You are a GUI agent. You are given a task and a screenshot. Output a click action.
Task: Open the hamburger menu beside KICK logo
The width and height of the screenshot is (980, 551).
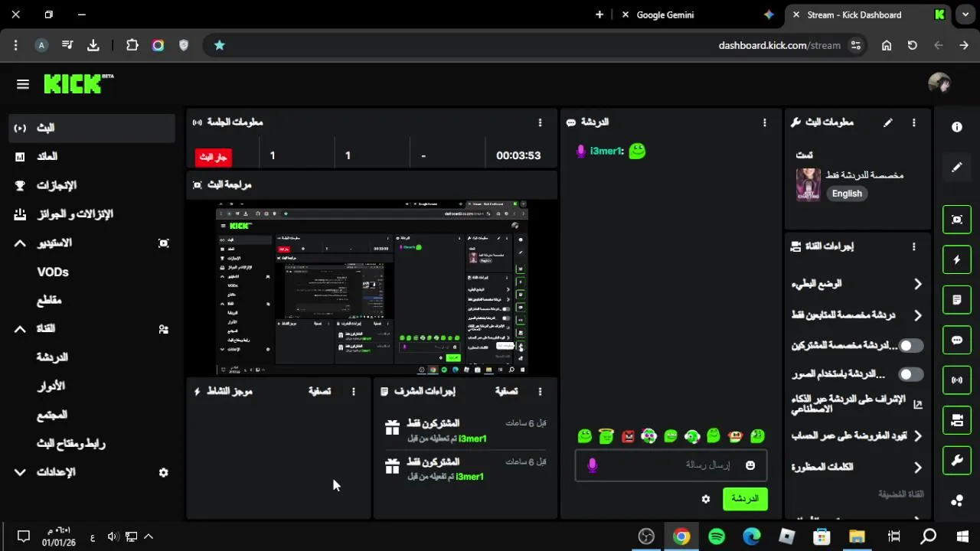tap(23, 84)
